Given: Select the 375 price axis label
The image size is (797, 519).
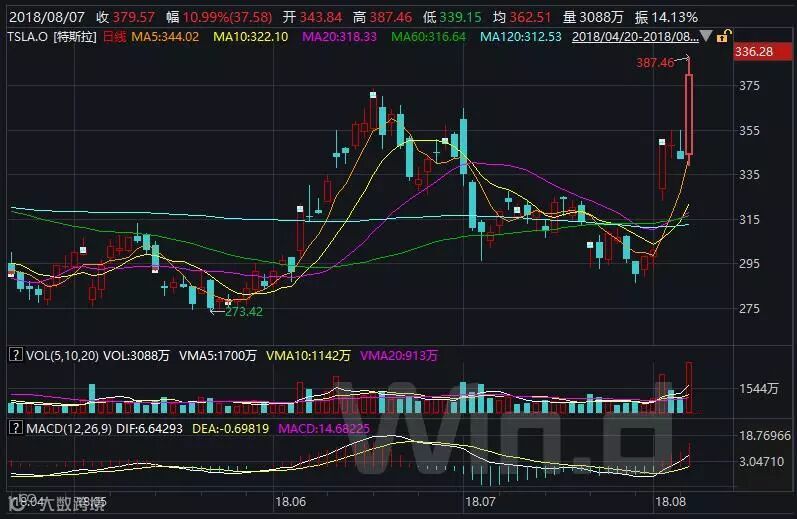Looking at the screenshot, I should tap(749, 85).
